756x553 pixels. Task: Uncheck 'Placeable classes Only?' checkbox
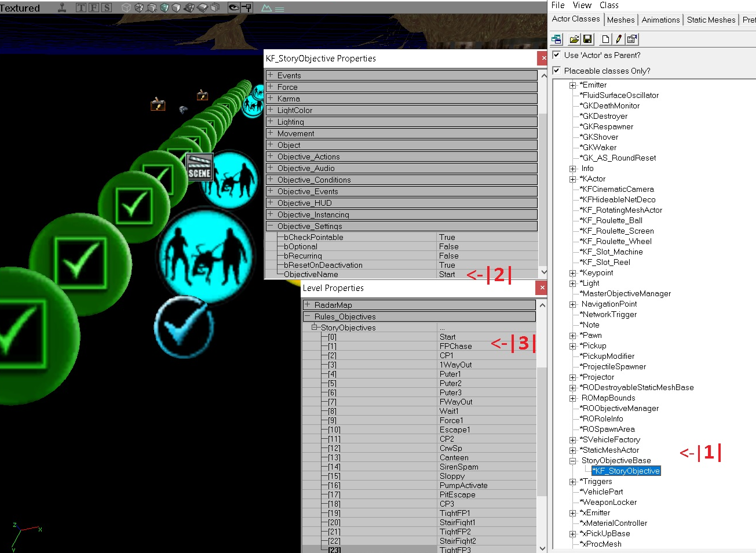coord(557,71)
